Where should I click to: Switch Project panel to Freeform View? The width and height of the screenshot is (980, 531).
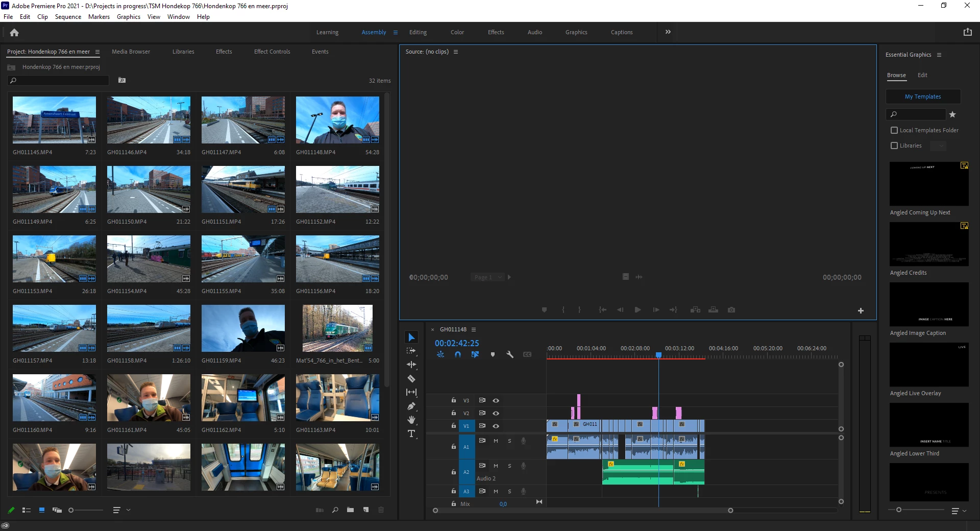click(x=57, y=510)
